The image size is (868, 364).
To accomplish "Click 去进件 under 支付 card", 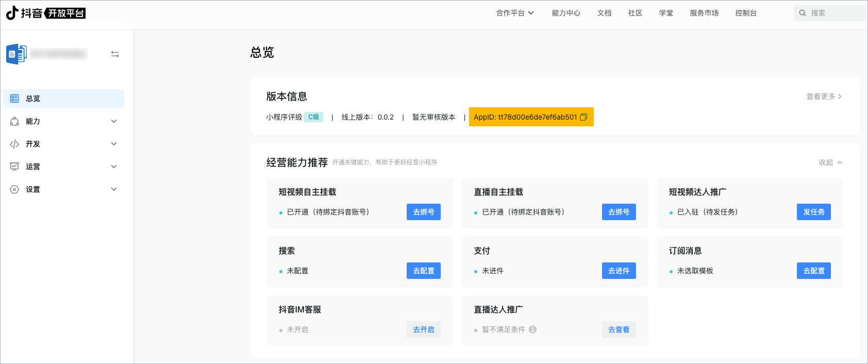I will [x=619, y=271].
